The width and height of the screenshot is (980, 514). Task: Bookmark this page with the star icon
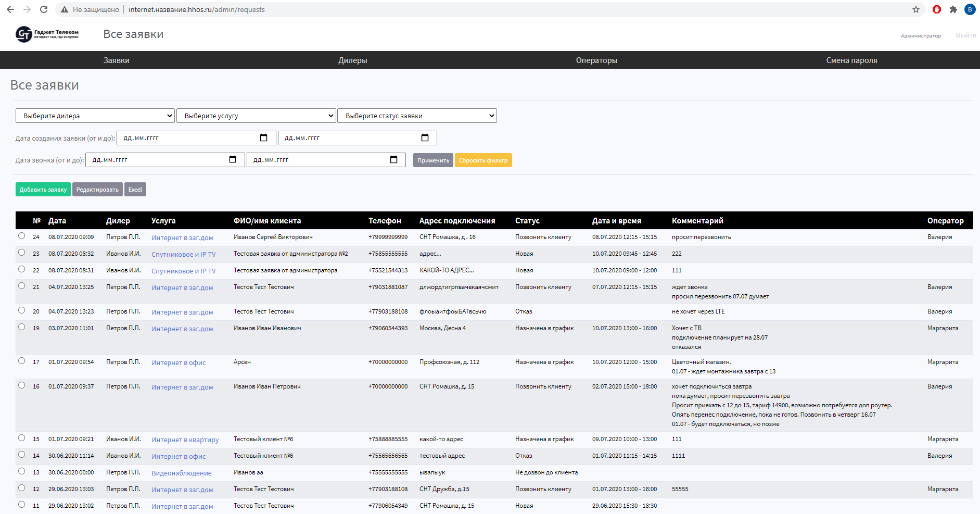pyautogui.click(x=916, y=9)
